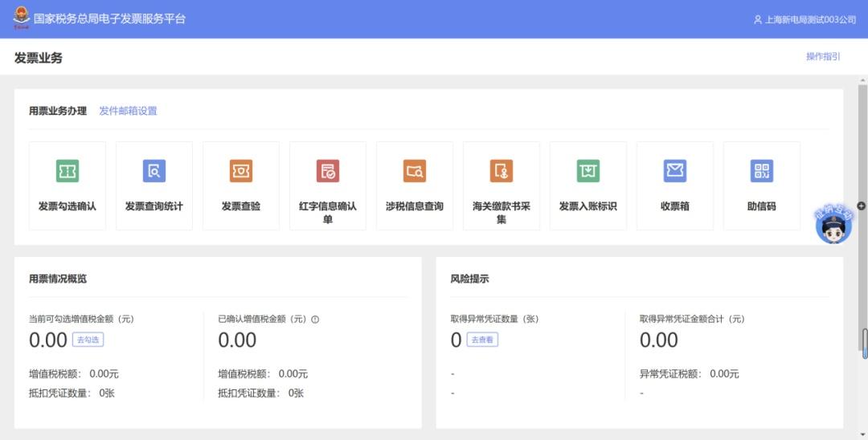Screen dimensions: 868x440
Task: Click the 风险提示 heading
Action: click(x=469, y=279)
